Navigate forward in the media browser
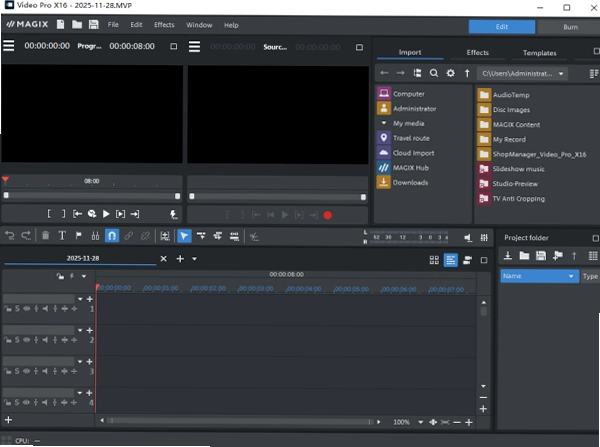600x447 pixels. (400, 73)
